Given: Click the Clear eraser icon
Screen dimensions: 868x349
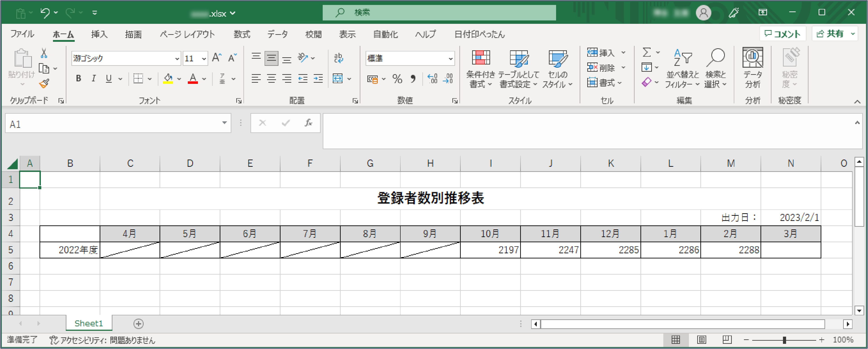Looking at the screenshot, I should [x=646, y=82].
